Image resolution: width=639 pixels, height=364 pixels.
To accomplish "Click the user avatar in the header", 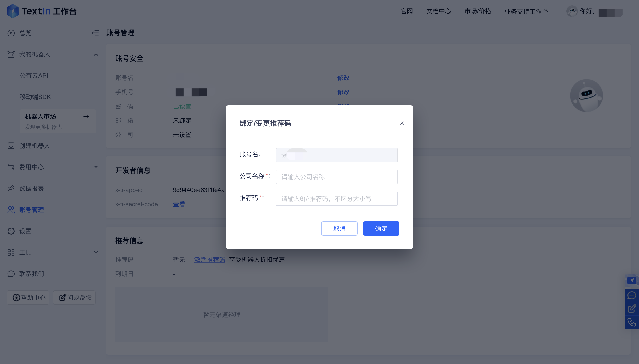I will click(x=572, y=11).
